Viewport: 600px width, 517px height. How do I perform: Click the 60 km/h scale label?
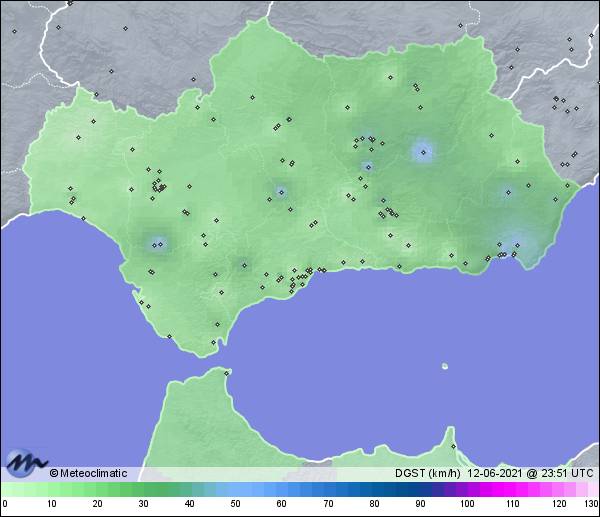282,503
